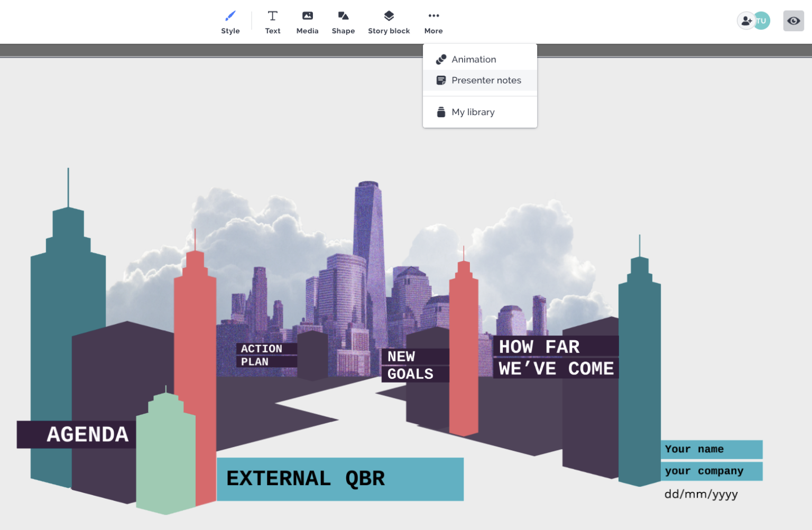Click the EXTERNAL QBR title

[x=306, y=478]
